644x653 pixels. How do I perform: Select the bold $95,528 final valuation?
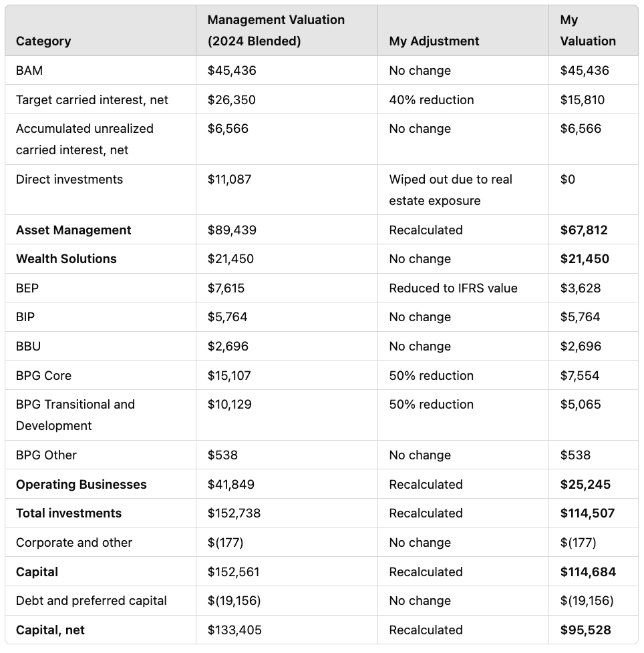coord(585,630)
